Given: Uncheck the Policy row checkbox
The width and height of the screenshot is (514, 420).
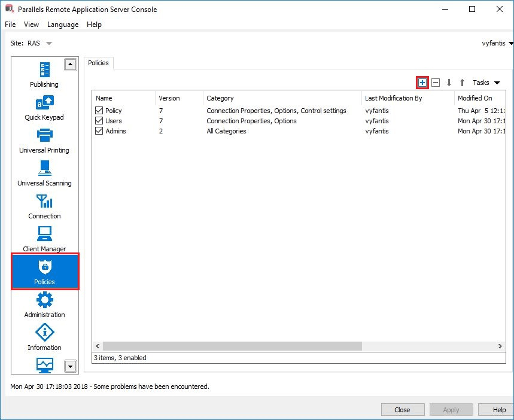Looking at the screenshot, I should click(99, 111).
